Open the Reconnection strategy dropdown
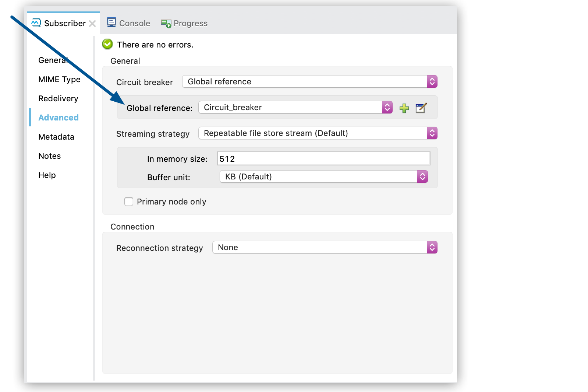 pos(432,247)
